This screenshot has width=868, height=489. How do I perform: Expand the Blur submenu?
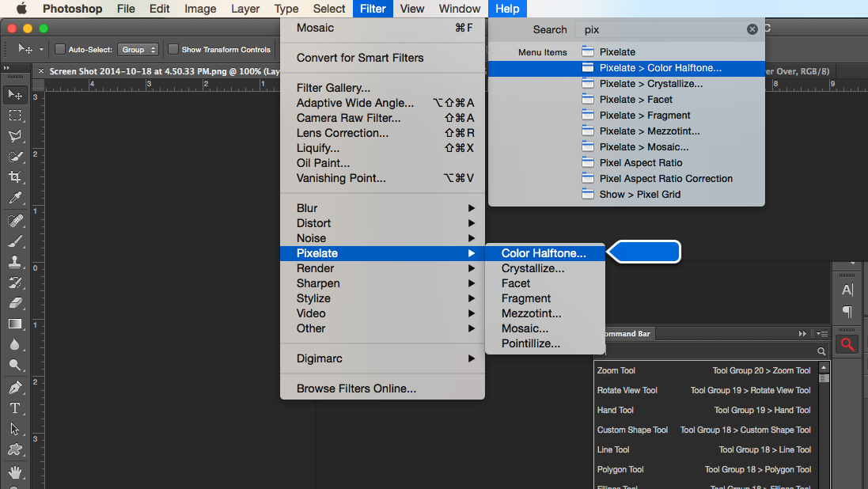pyautogui.click(x=382, y=208)
